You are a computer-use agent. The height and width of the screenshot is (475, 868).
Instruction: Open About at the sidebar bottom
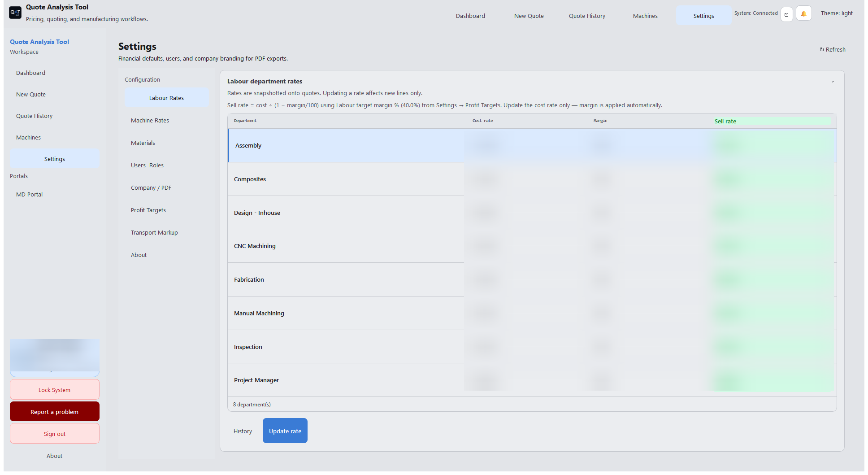[54, 456]
